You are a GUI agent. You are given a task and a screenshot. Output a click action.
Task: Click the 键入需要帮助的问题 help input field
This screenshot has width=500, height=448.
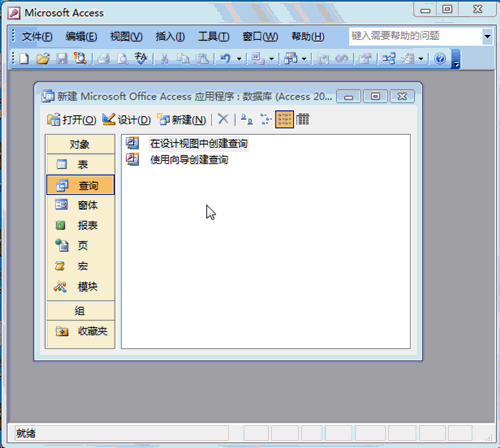415,36
